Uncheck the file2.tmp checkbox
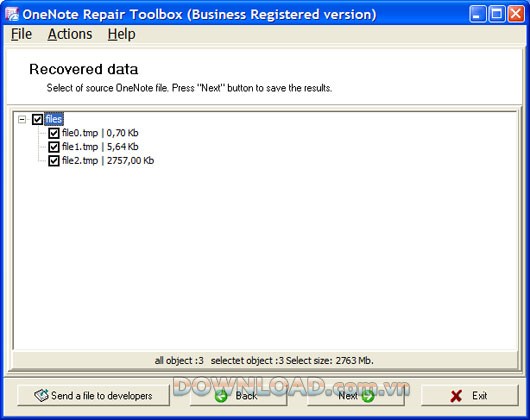 (x=53, y=161)
